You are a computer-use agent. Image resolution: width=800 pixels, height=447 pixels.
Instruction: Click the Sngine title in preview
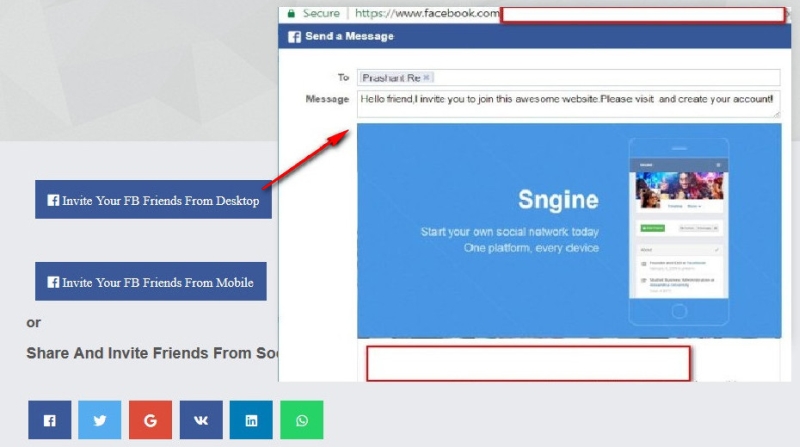(558, 200)
